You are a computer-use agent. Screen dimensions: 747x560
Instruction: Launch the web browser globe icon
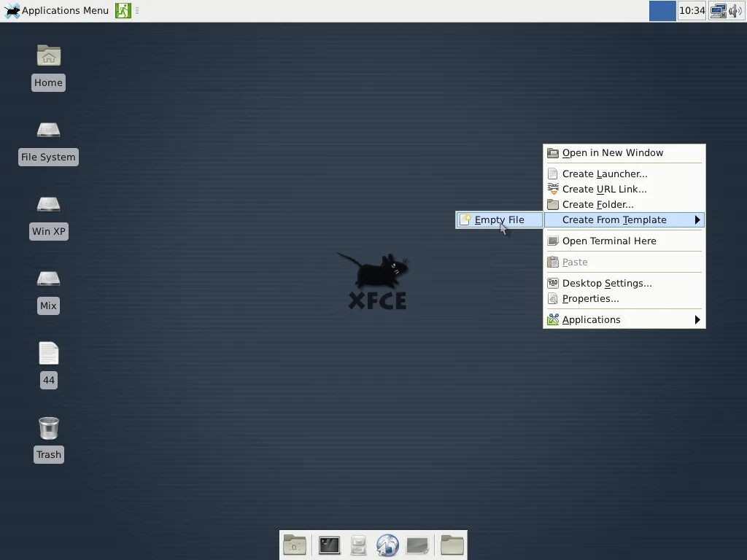click(387, 545)
